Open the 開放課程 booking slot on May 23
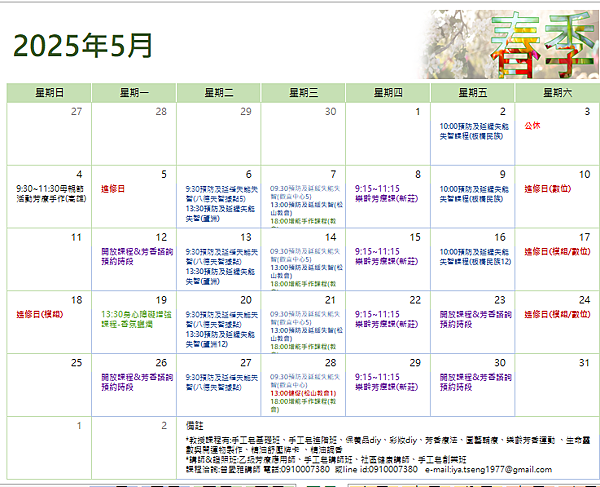The width and height of the screenshot is (600, 487). (x=476, y=319)
